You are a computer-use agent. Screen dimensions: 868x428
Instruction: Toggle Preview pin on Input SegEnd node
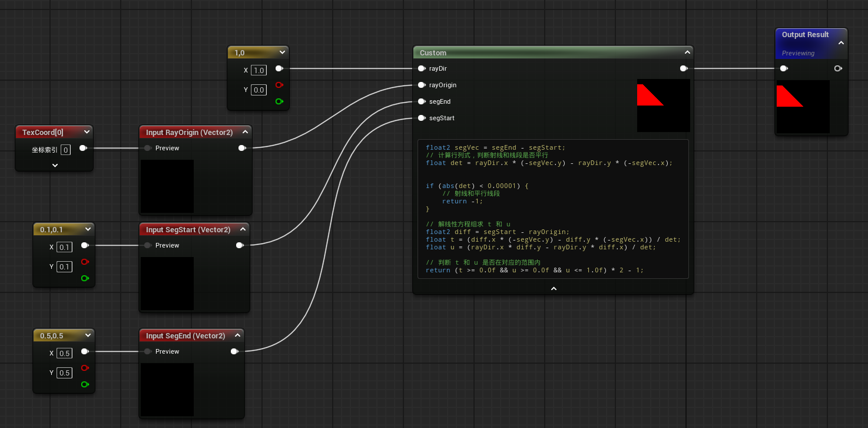click(148, 352)
